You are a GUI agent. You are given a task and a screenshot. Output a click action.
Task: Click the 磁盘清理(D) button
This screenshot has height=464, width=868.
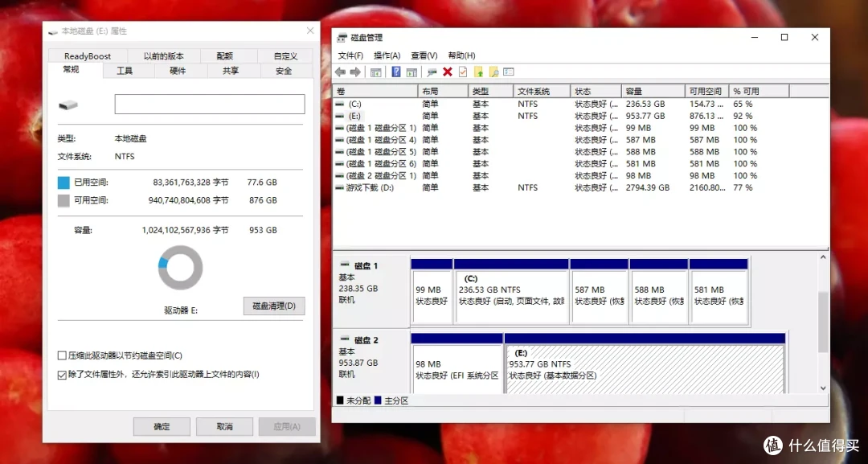(x=274, y=306)
